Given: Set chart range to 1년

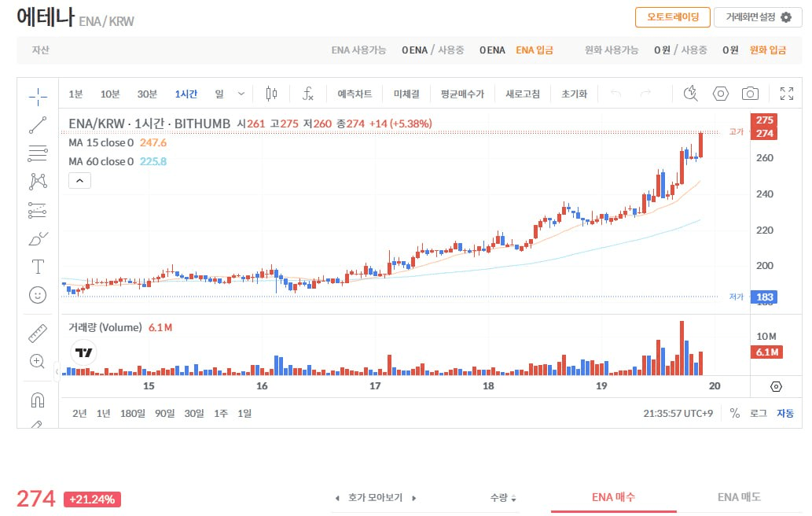Looking at the screenshot, I should pyautogui.click(x=103, y=414).
